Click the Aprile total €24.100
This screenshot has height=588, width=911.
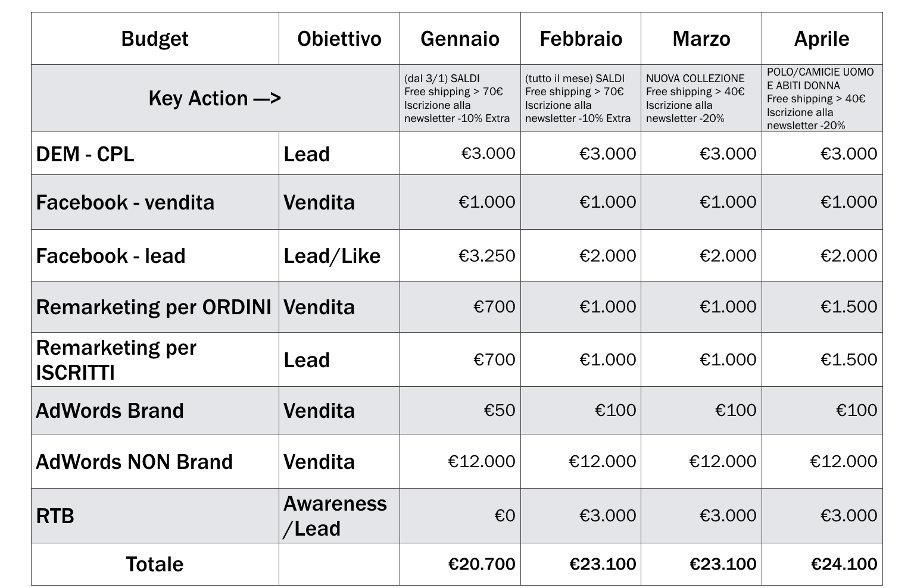click(x=844, y=564)
